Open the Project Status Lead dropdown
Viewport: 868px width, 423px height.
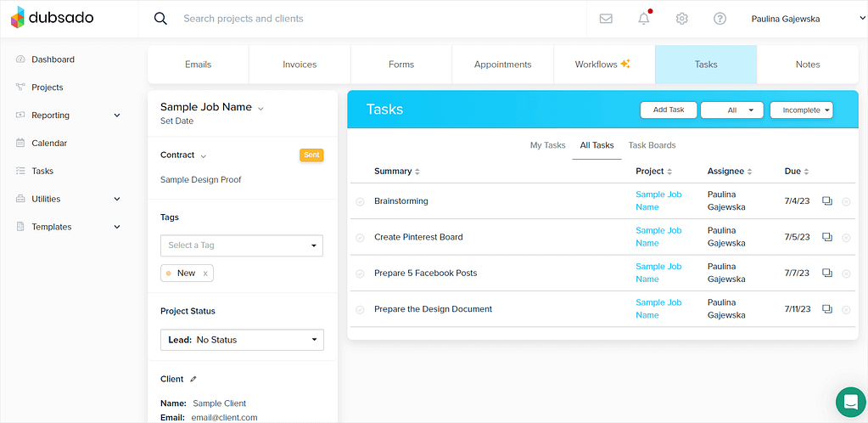click(x=242, y=340)
